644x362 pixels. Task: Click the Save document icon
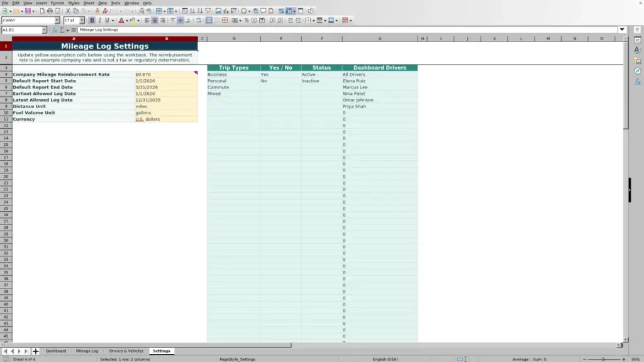click(28, 11)
